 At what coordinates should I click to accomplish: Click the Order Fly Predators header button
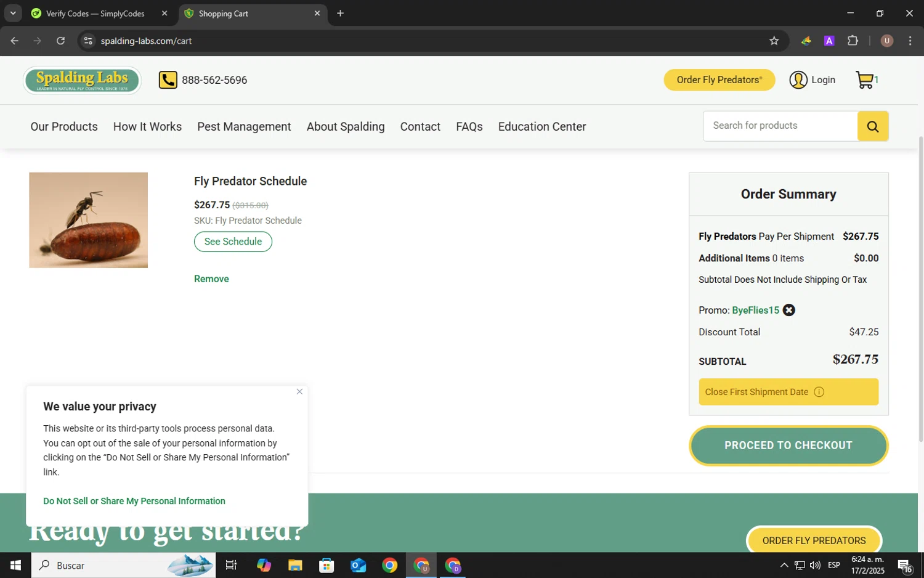[x=719, y=80]
